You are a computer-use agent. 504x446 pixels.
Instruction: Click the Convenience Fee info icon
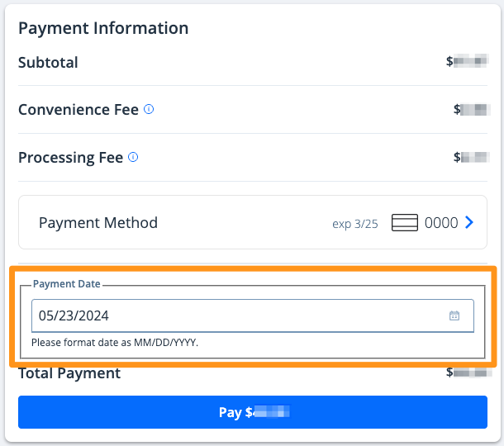[149, 109]
